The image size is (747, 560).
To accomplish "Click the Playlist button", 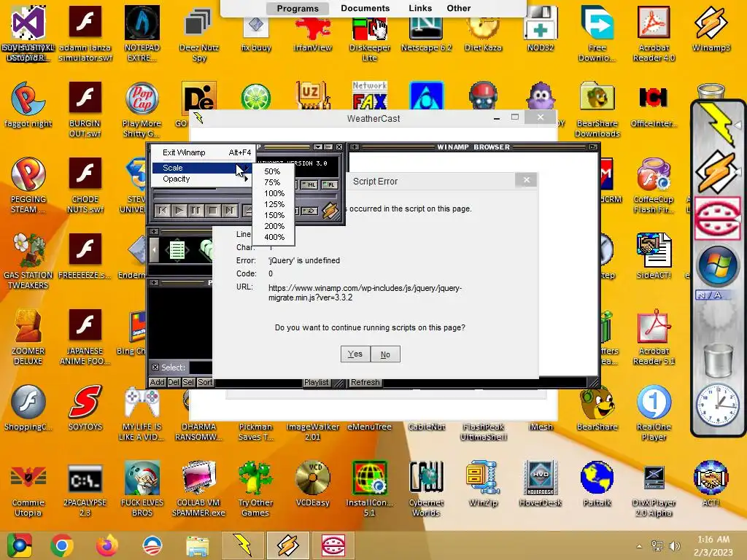I will [x=317, y=382].
